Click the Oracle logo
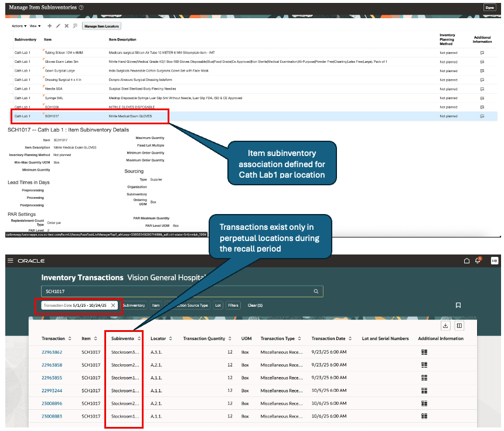504x431 pixels. coord(31,261)
